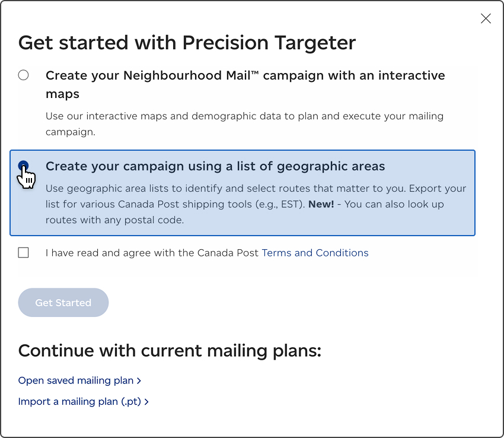This screenshot has width=504, height=438.
Task: Close the Precision Targeter dialog
Action: pos(486,18)
